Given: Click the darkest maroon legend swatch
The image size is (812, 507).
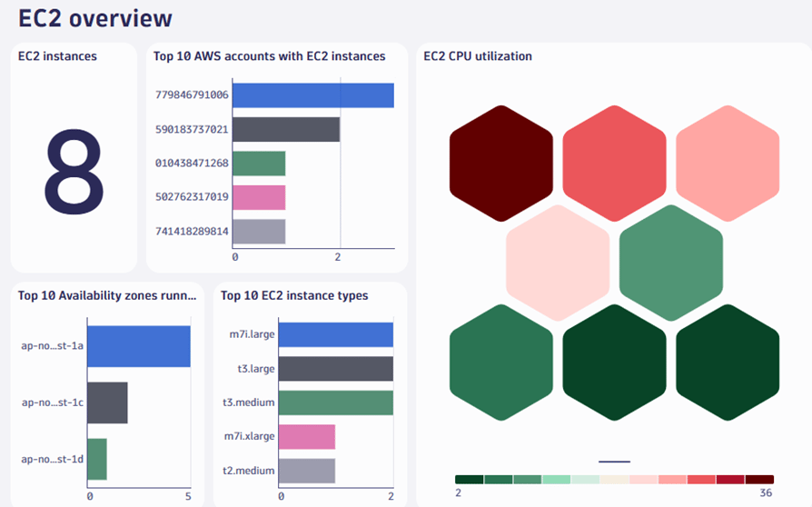Looking at the screenshot, I should 759,479.
